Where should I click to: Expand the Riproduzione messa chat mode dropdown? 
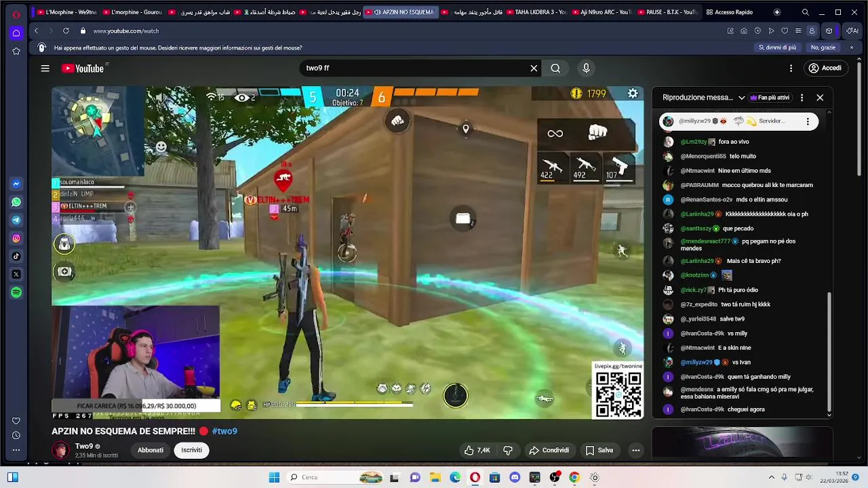click(x=704, y=98)
